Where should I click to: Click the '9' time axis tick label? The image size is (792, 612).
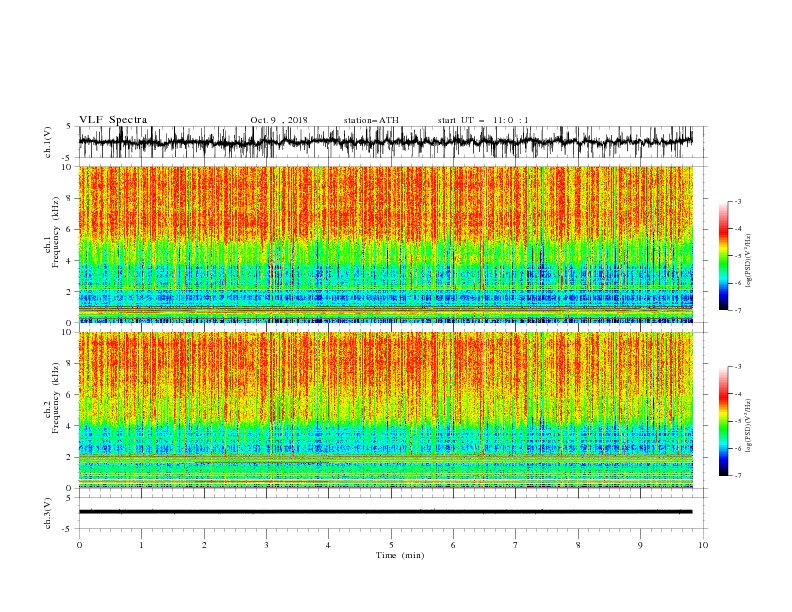pos(640,545)
